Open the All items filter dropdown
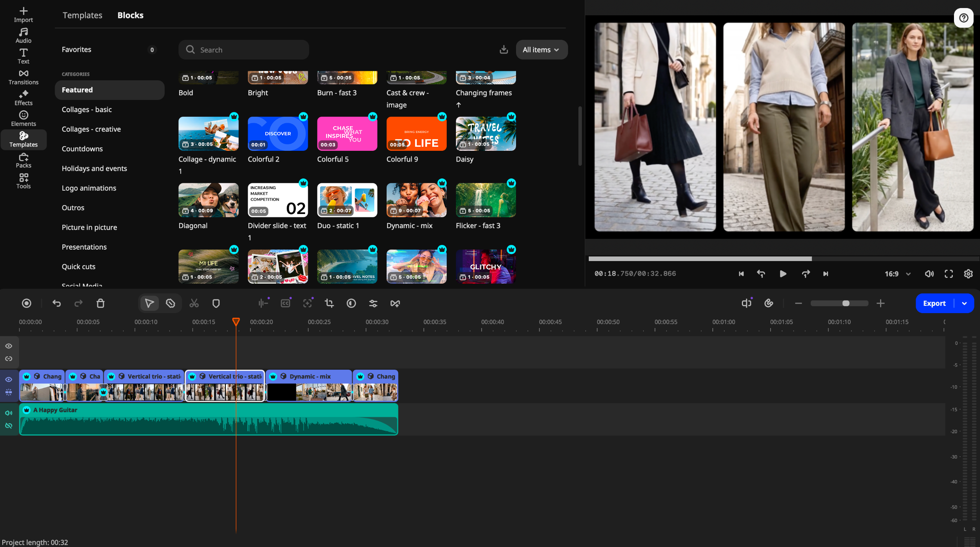 (541, 49)
